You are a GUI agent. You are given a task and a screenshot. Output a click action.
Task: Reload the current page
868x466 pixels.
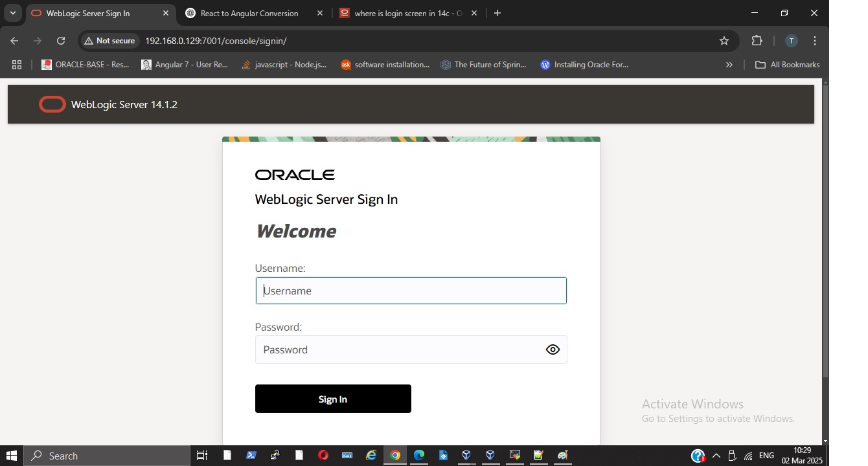61,41
